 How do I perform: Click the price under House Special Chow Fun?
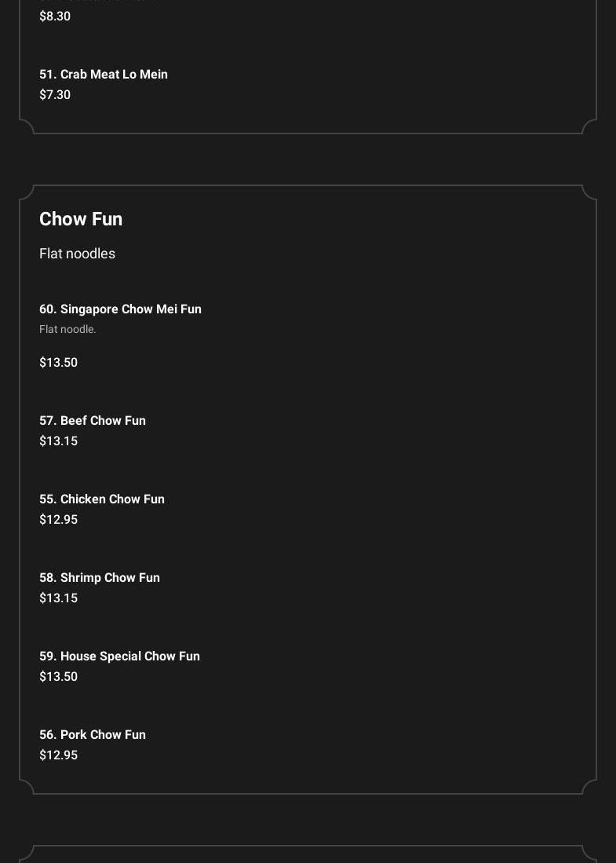(x=58, y=677)
